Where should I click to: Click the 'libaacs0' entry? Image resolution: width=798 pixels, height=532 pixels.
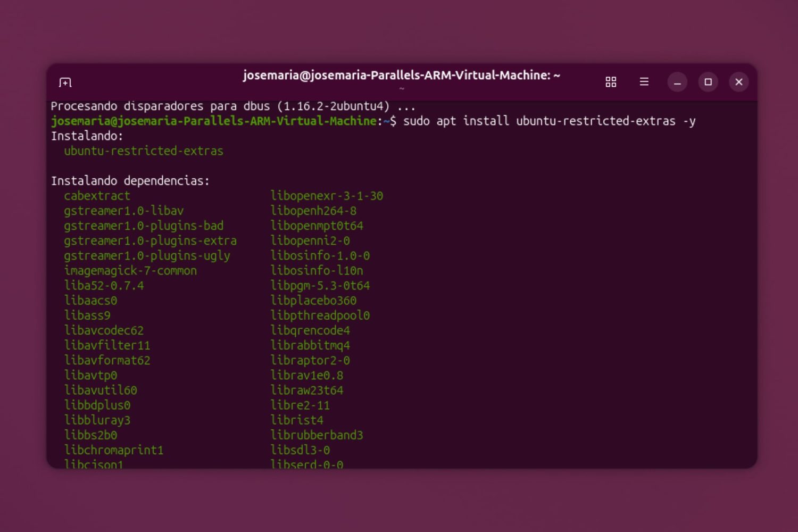click(90, 301)
